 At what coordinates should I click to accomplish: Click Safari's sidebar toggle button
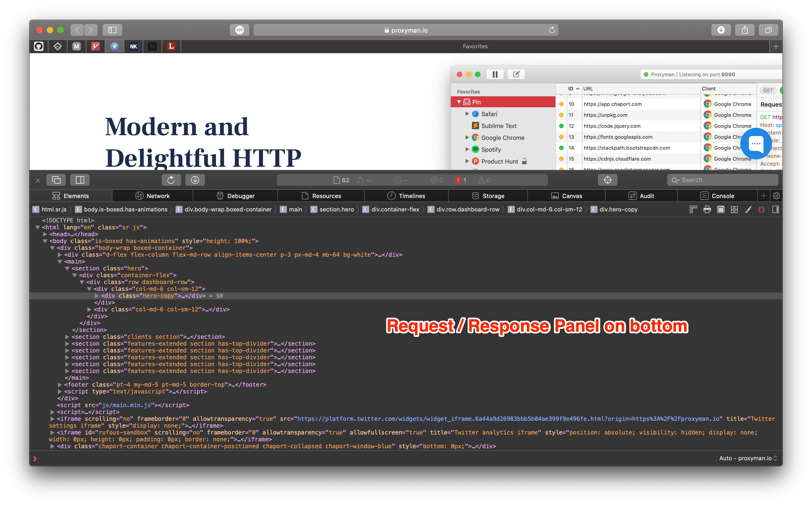click(112, 30)
